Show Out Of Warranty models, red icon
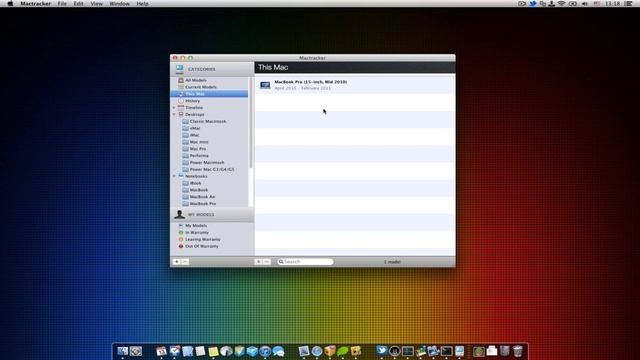The height and width of the screenshot is (360, 640). pos(212,246)
